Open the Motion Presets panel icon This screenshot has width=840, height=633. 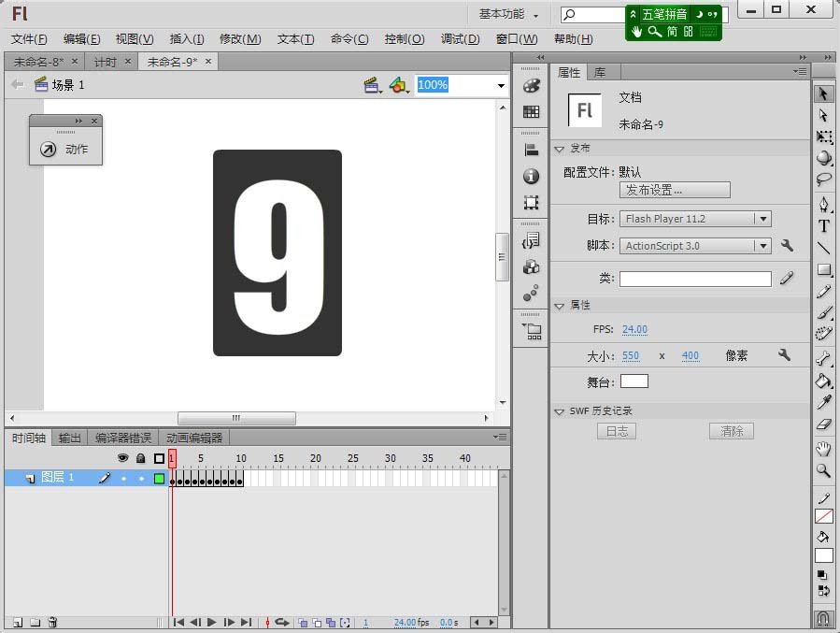[531, 294]
